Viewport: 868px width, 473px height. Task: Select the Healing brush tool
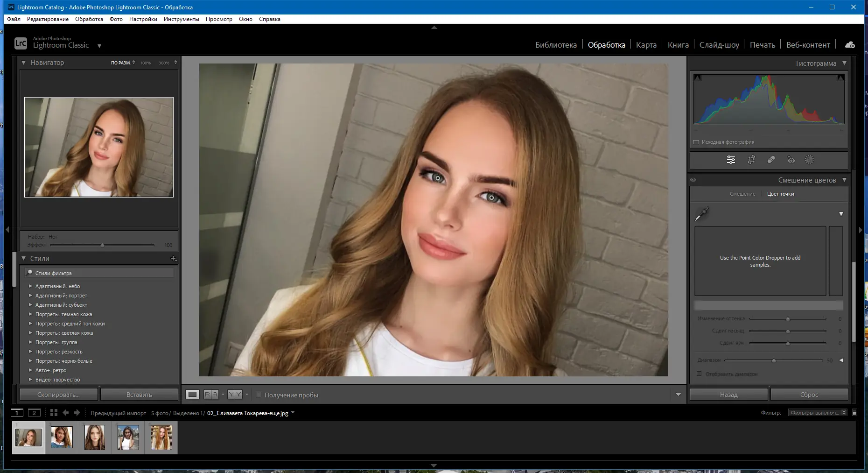coord(771,160)
